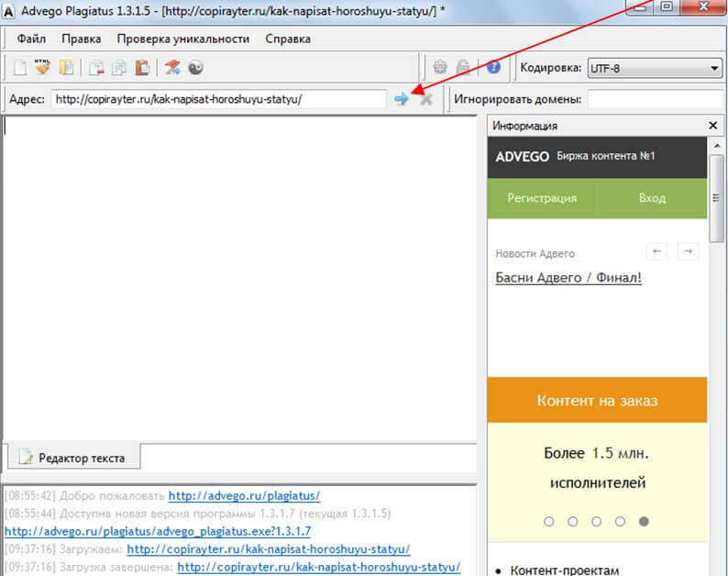Click inside the empty text editor area
The height and width of the screenshot is (576, 728).
click(239, 279)
